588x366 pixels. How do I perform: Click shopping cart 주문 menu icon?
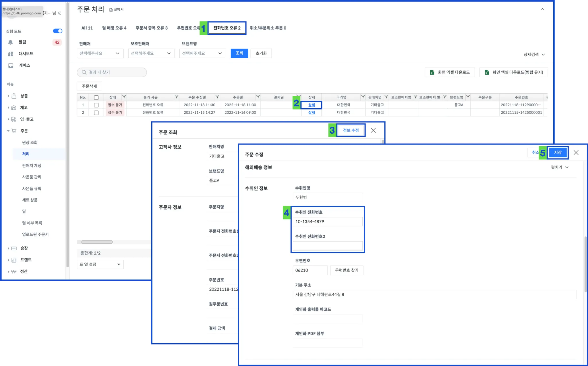coord(14,131)
